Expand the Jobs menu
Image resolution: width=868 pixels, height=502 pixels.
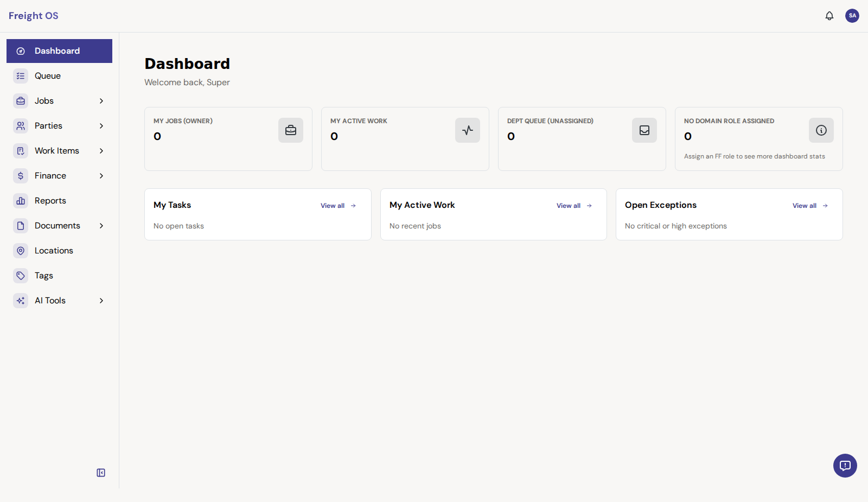[x=101, y=100]
